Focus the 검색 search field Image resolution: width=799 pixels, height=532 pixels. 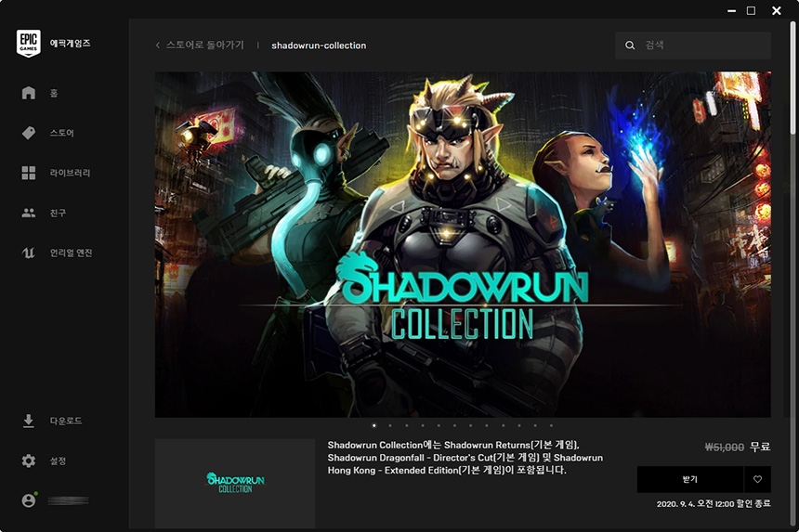pos(693,45)
